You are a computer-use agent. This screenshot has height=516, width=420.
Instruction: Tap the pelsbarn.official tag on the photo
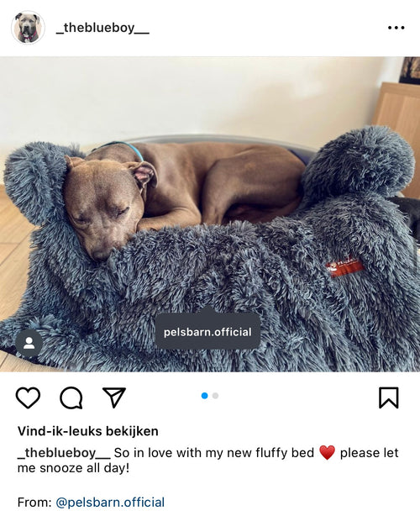[x=207, y=332]
